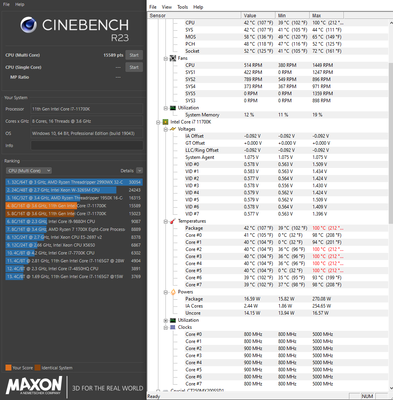Collapse the Temperatures tree node
This screenshot has height=400, width=393.
coord(166,221)
